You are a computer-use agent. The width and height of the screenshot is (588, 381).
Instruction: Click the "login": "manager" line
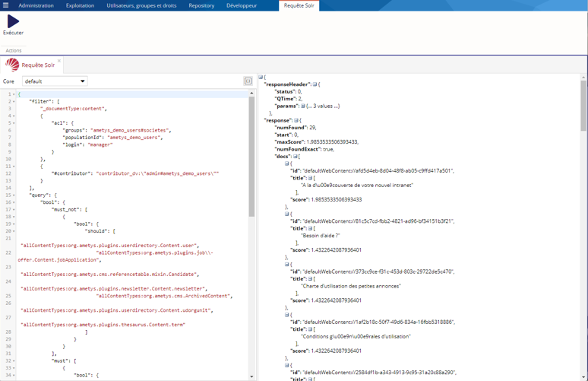coord(88,145)
